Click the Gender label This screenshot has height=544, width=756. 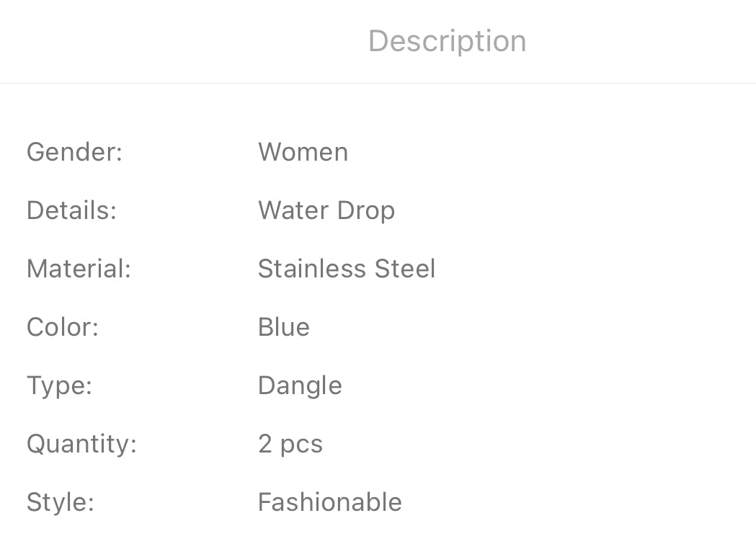(74, 152)
